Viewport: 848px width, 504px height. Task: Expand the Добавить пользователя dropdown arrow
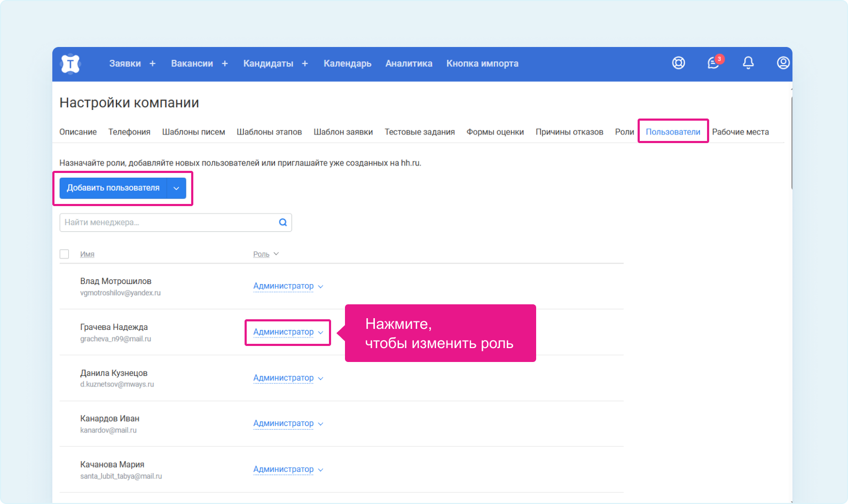click(x=176, y=188)
